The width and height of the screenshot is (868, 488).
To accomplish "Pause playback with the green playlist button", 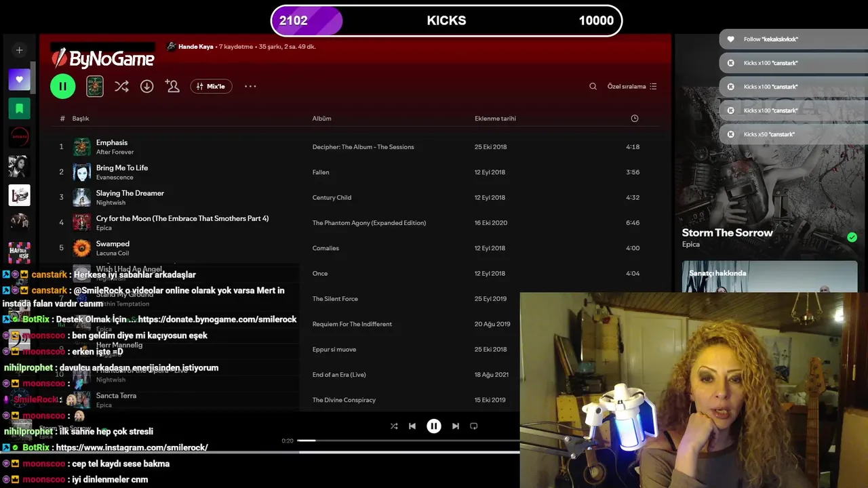I will (x=62, y=86).
